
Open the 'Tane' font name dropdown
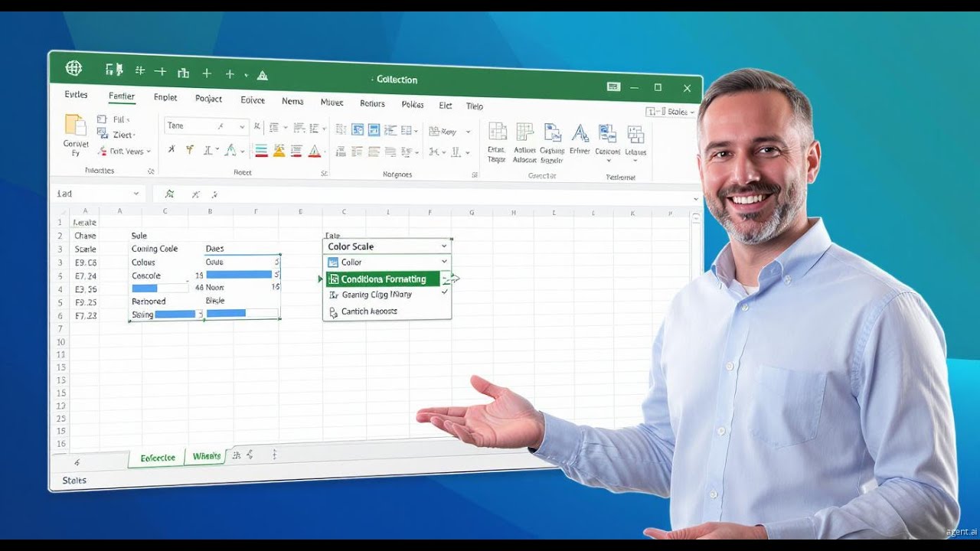pos(243,127)
